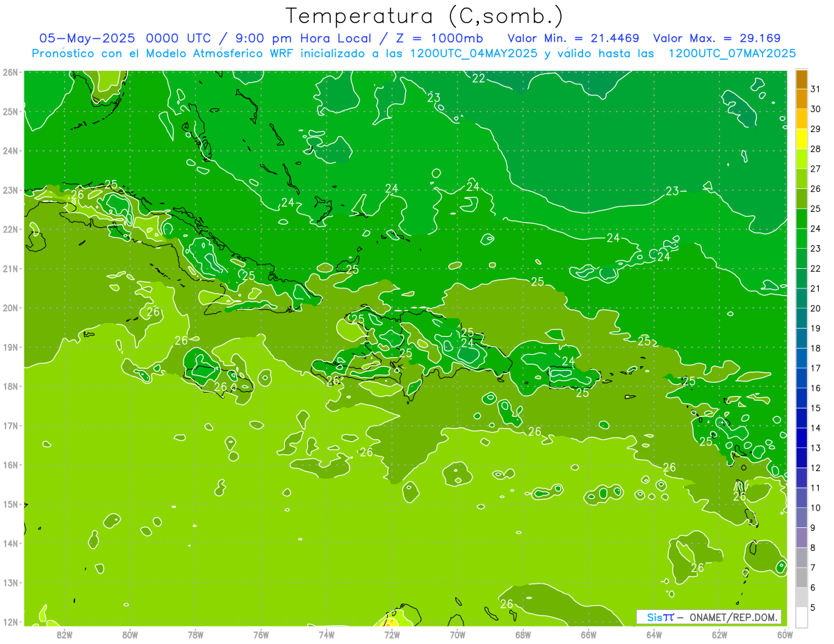The width and height of the screenshot is (834, 644).
Task: Click colorbar label 20
Action: pos(816,308)
